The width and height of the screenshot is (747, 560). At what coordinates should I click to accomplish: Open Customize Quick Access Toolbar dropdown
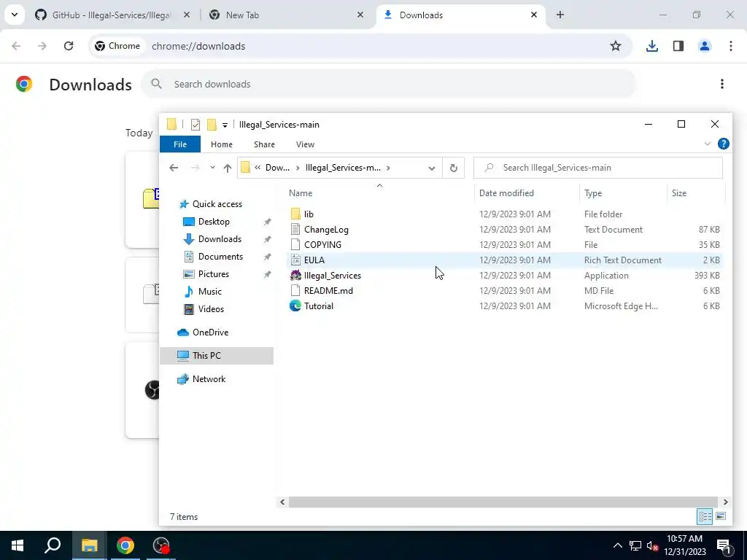click(x=225, y=125)
